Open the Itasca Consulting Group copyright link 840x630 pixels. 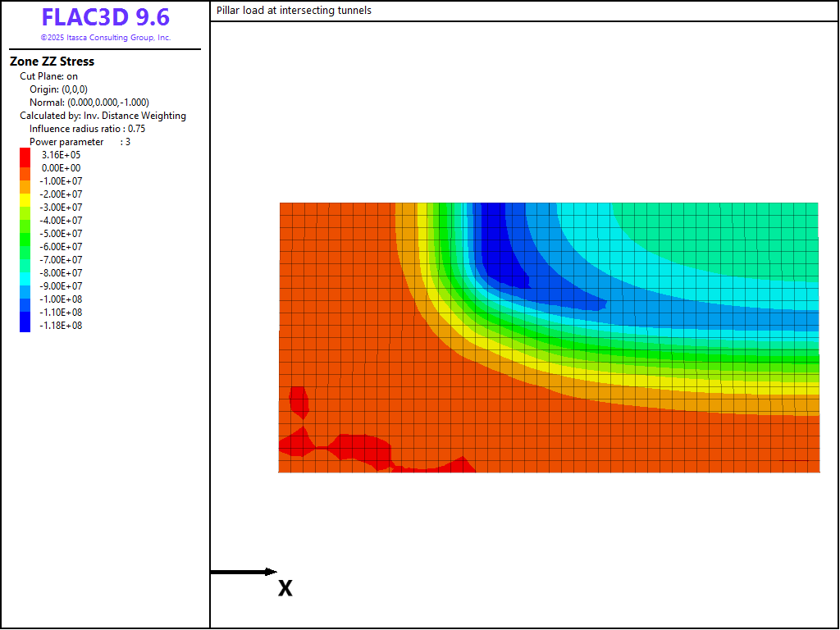coord(105,38)
